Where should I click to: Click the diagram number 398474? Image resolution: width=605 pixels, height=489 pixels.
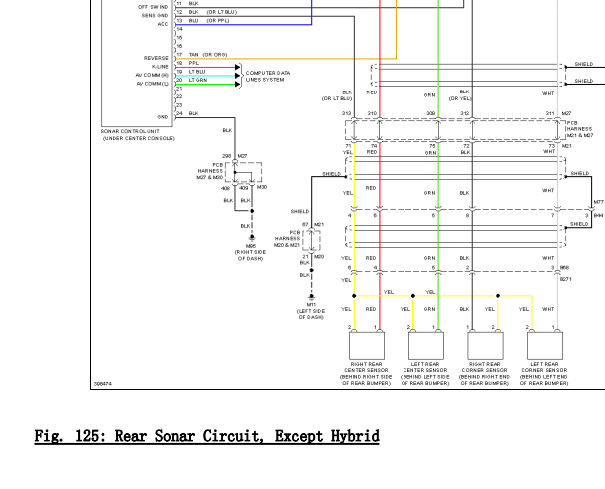(103, 384)
